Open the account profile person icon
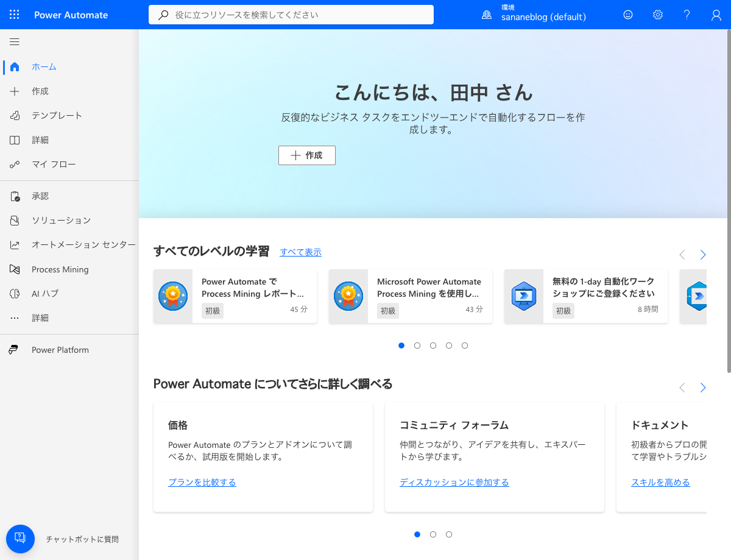Screen dimensions: 731x560 [716, 15]
